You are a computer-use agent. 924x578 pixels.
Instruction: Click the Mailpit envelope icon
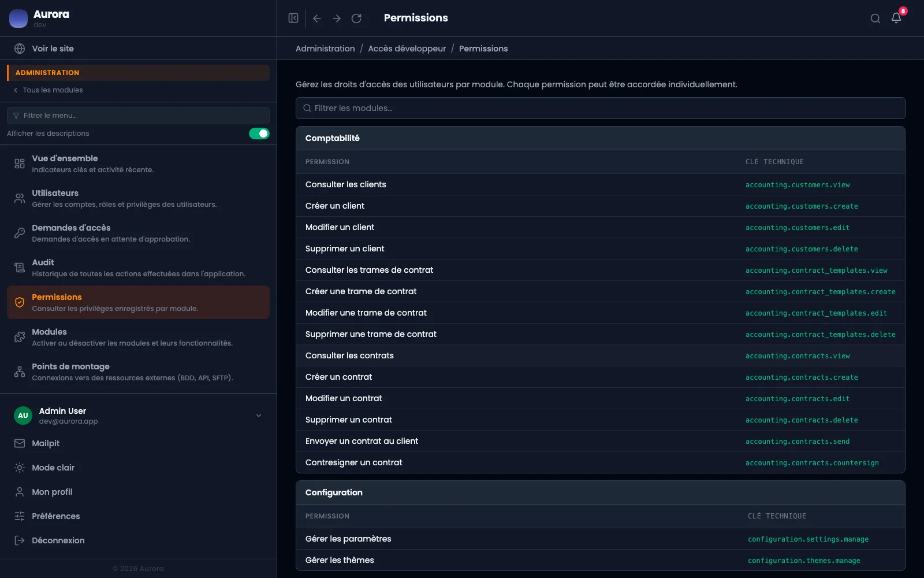20,443
